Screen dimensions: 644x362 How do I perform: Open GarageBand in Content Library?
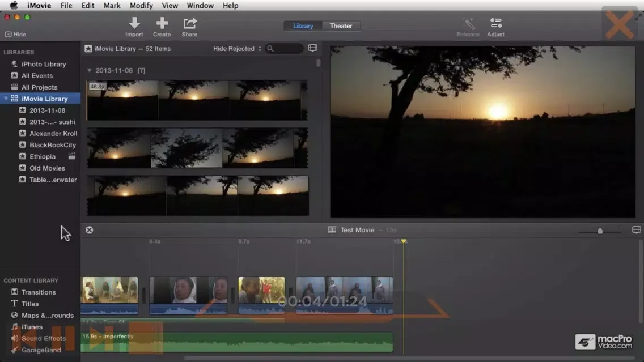pyautogui.click(x=40, y=350)
